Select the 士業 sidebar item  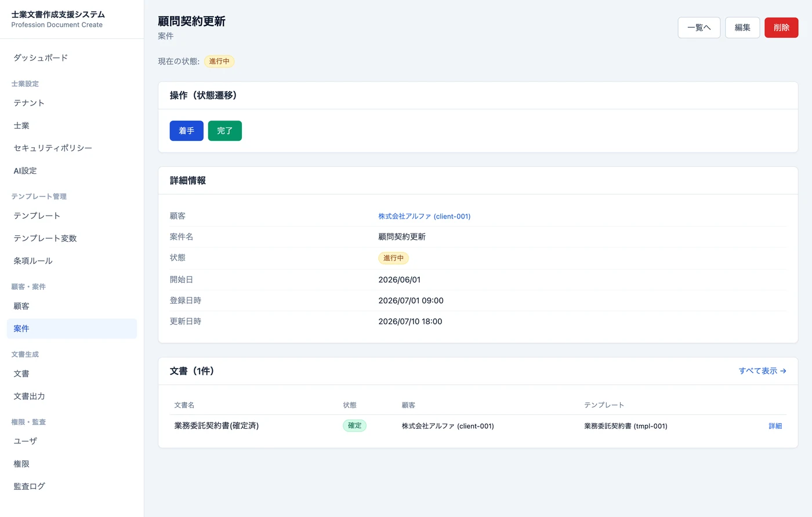point(72,126)
